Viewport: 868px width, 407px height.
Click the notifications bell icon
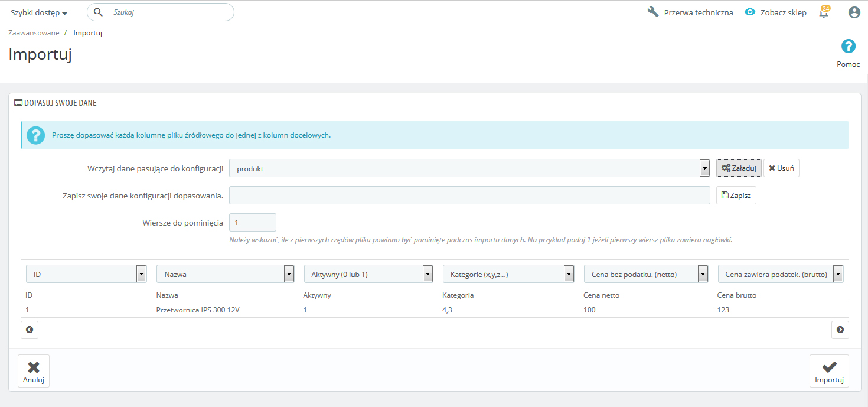pos(824,12)
